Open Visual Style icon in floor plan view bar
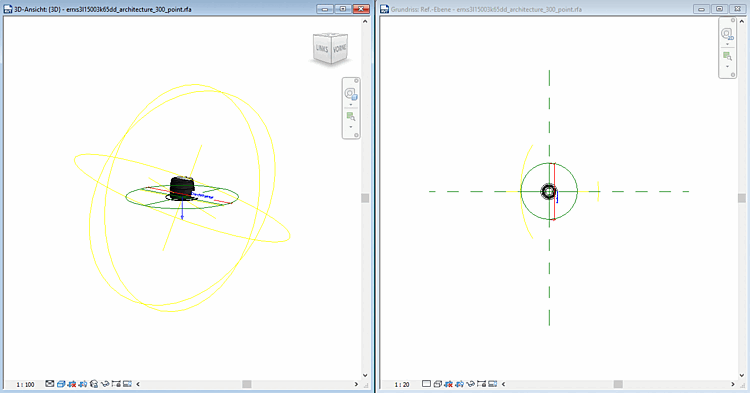Image resolution: width=750 pixels, height=393 pixels. coord(437,384)
